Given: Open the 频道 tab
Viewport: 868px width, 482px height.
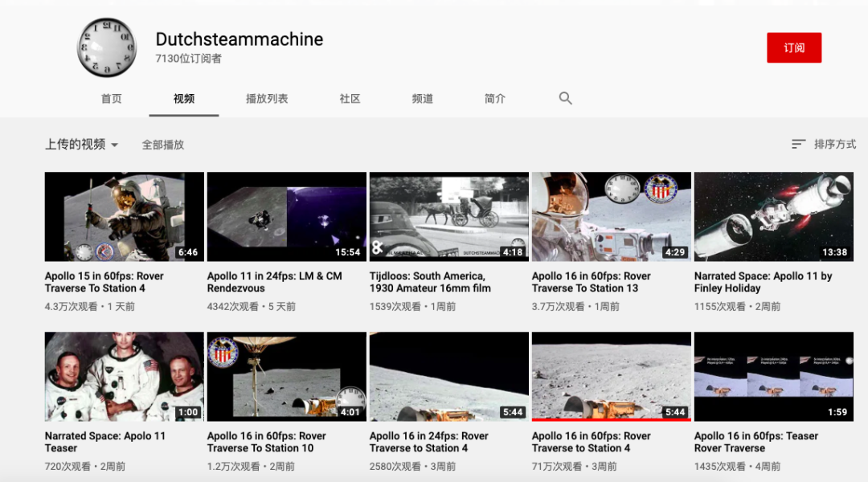Looking at the screenshot, I should 423,99.
